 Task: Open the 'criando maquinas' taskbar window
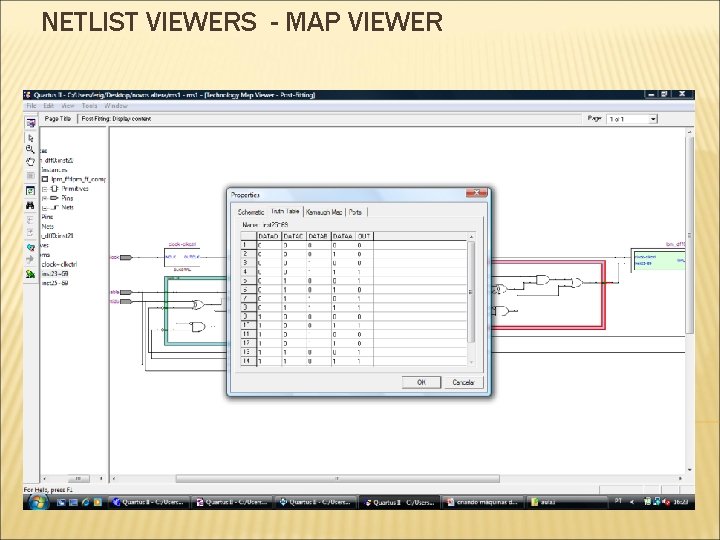[x=482, y=502]
